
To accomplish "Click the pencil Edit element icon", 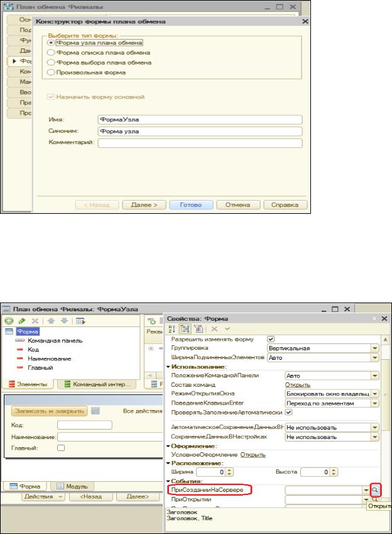I will coord(22,321).
